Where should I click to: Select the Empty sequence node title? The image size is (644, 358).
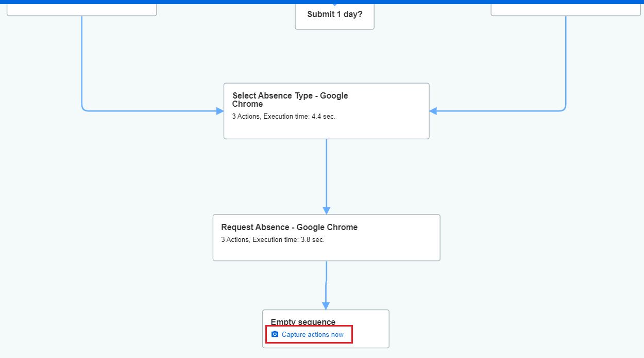click(x=303, y=322)
